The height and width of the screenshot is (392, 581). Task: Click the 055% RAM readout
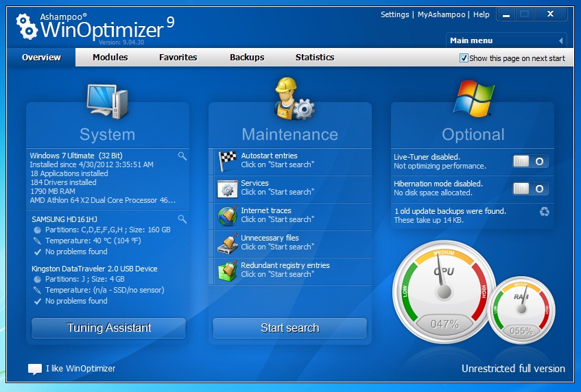pos(521,331)
